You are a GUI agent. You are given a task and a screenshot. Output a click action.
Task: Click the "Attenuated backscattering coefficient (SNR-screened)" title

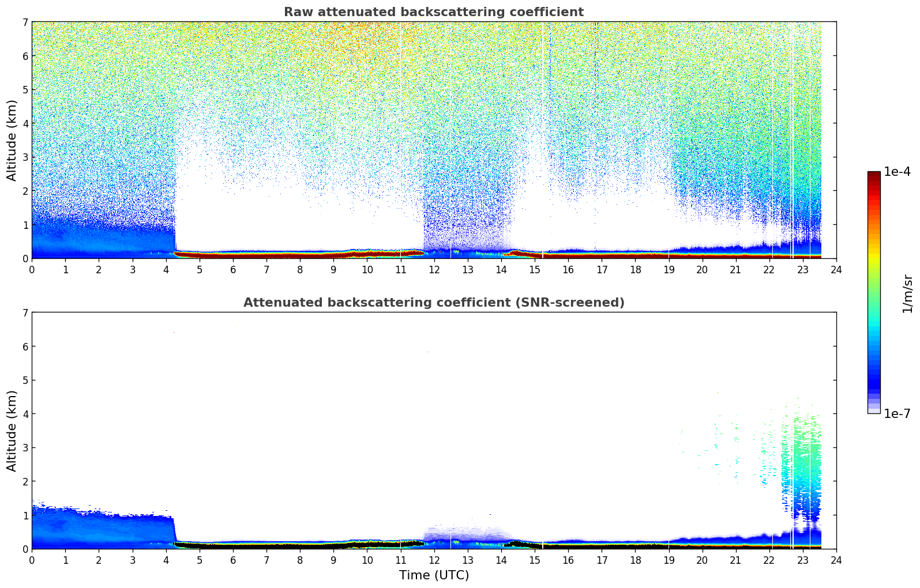pos(433,303)
